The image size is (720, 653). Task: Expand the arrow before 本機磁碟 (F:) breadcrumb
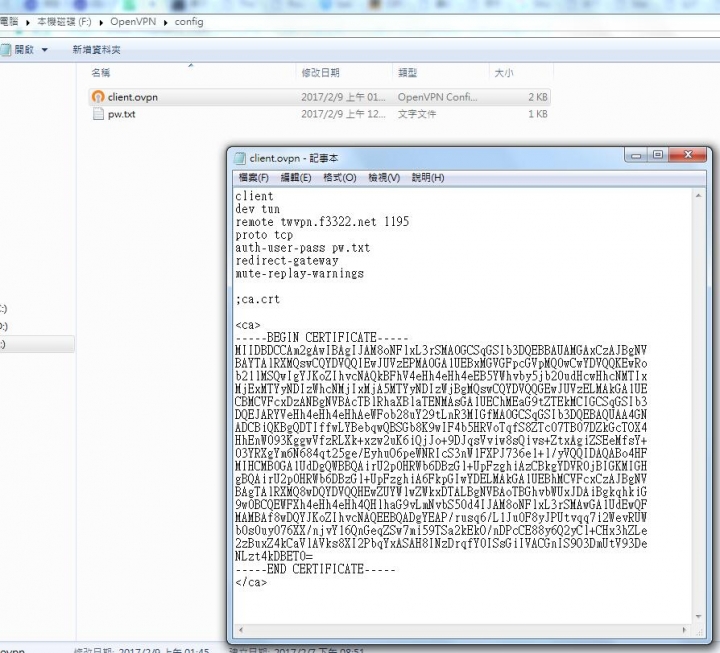28,23
